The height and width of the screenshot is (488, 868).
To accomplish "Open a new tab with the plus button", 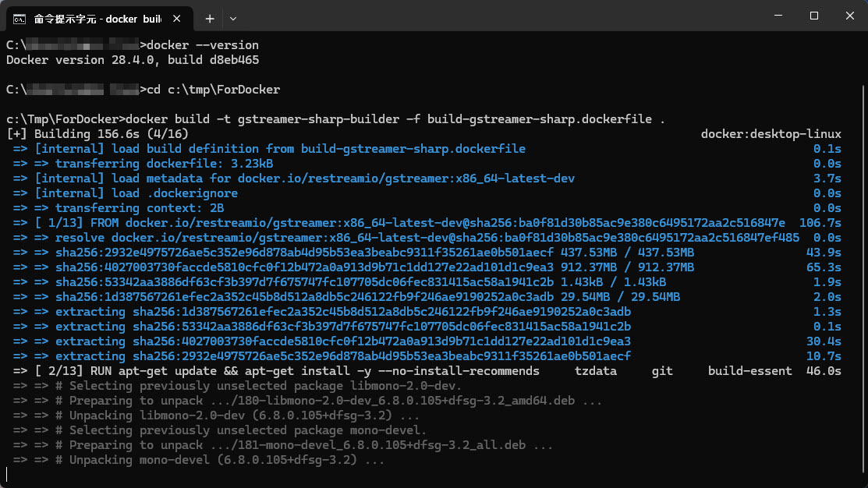I will tap(209, 17).
